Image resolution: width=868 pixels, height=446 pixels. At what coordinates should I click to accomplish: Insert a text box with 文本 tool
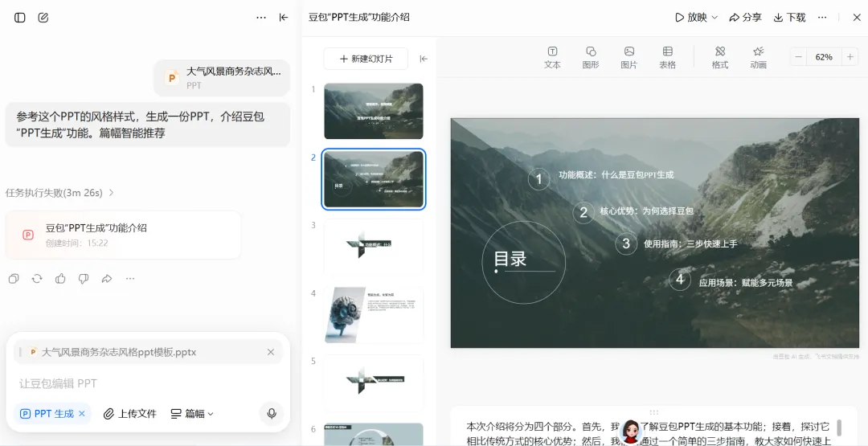coord(552,58)
